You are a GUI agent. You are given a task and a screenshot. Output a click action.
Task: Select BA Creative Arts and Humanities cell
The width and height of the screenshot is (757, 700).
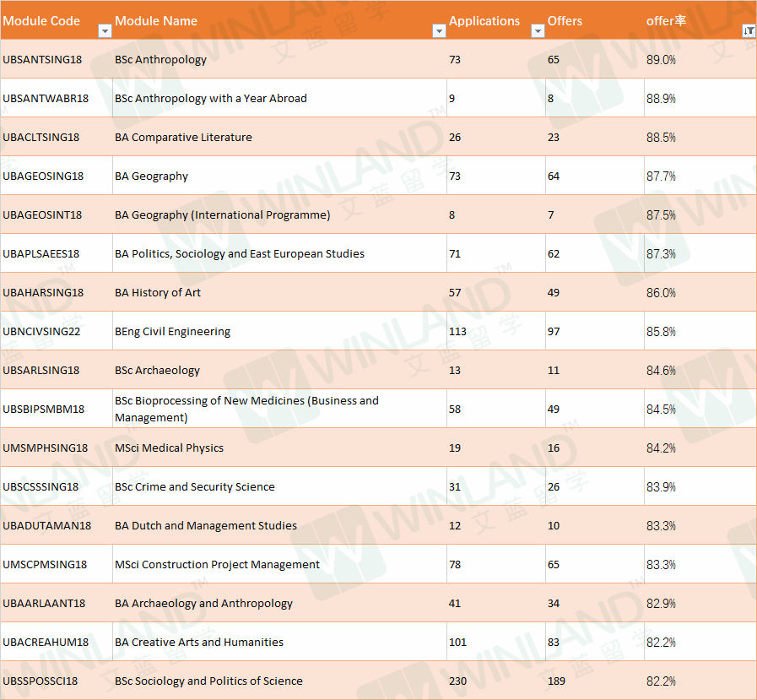(279, 642)
